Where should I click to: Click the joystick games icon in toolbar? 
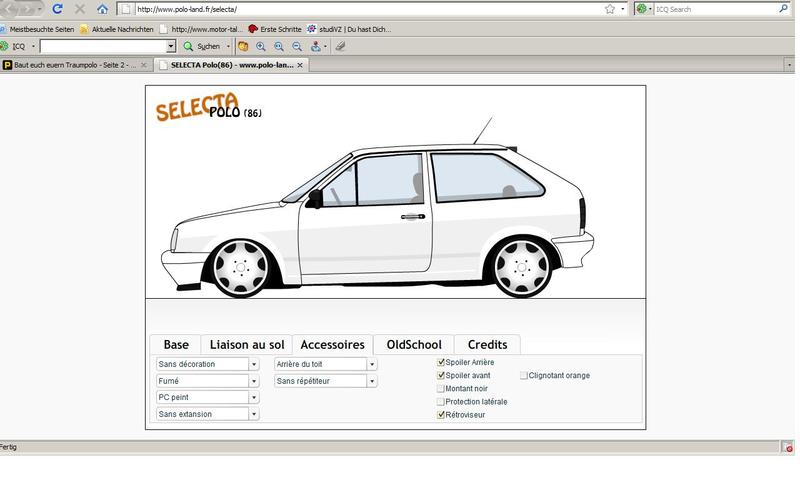click(x=316, y=46)
